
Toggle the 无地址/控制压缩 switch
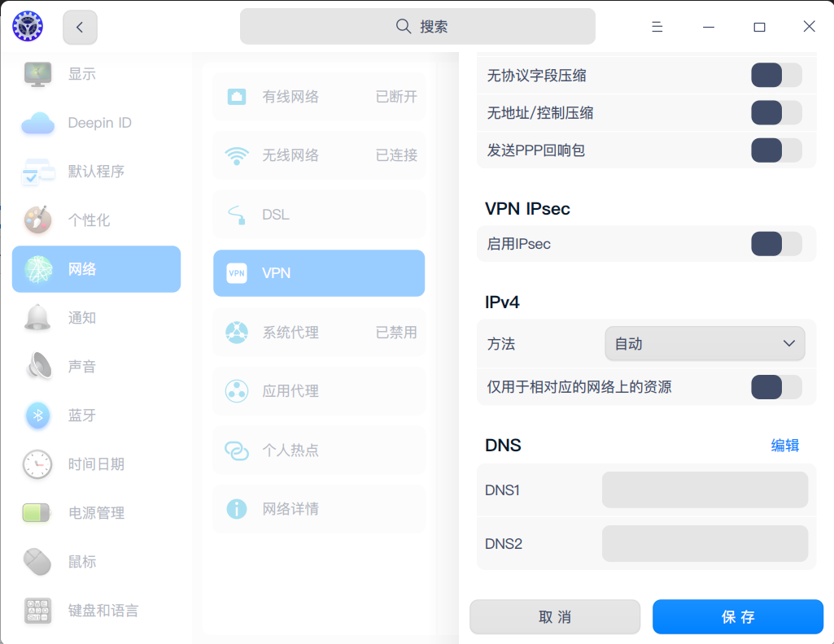click(x=776, y=113)
